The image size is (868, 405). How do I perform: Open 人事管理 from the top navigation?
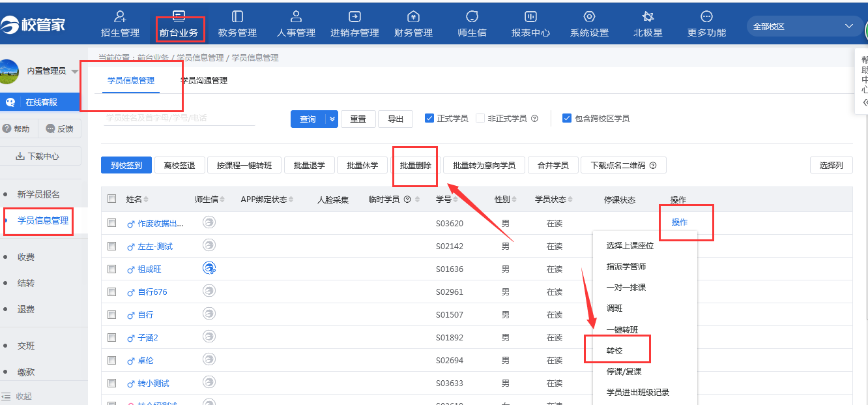pyautogui.click(x=296, y=24)
